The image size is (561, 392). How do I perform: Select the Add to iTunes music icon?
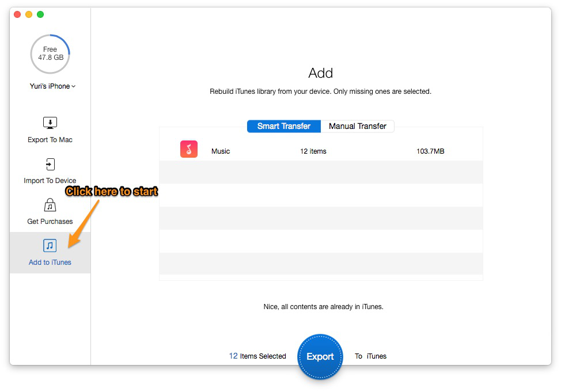coord(50,246)
